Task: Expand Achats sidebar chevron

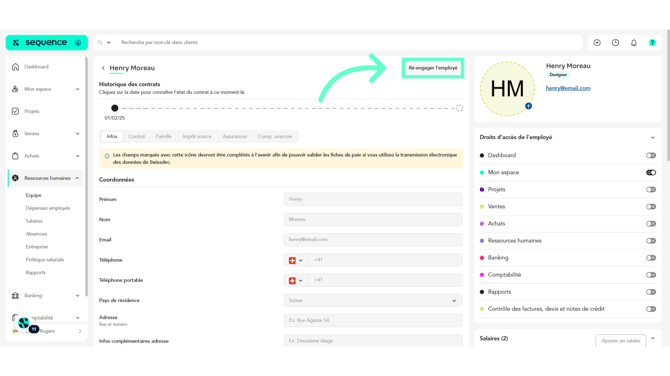Action: 77,156
